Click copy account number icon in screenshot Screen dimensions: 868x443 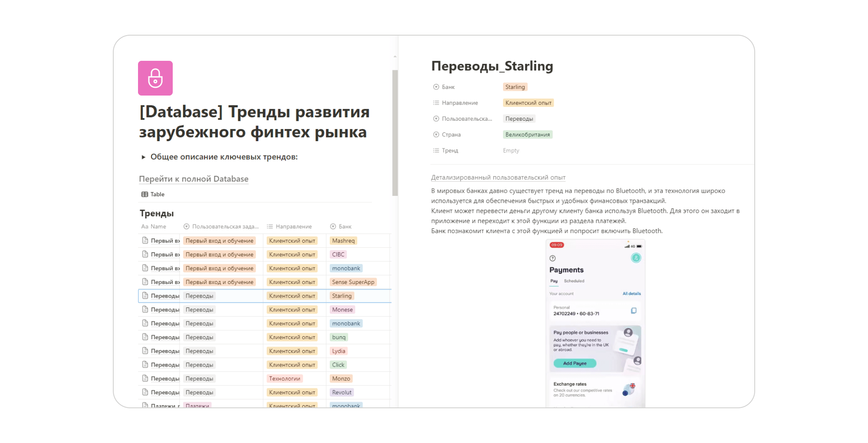634,311
